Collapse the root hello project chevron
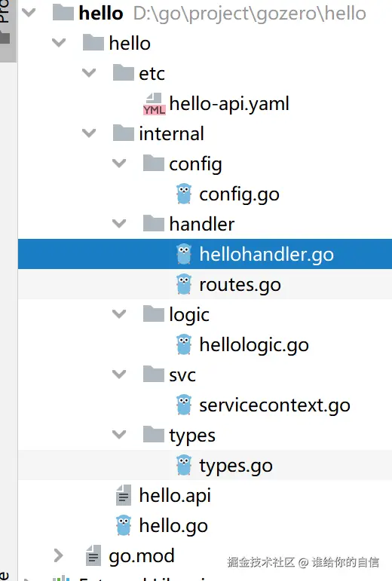 (29, 13)
